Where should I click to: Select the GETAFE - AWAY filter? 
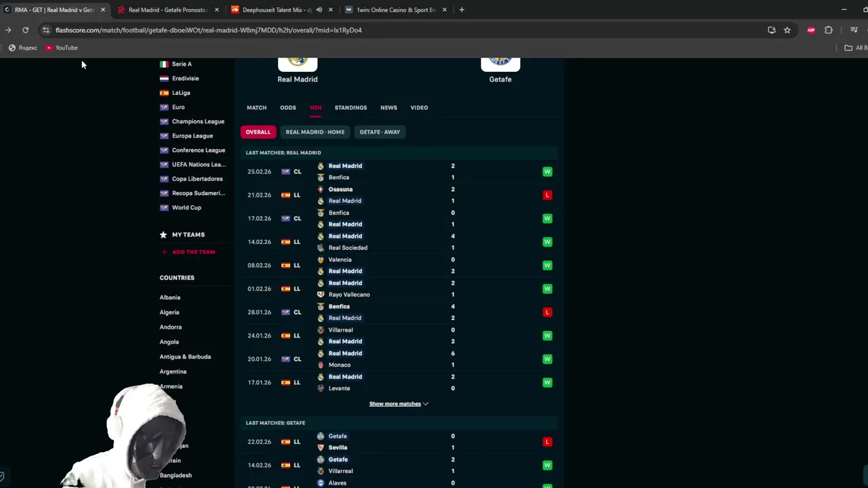point(380,132)
